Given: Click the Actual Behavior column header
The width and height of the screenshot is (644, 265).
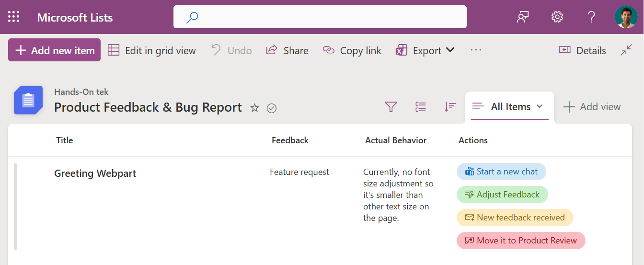Looking at the screenshot, I should point(396,140).
